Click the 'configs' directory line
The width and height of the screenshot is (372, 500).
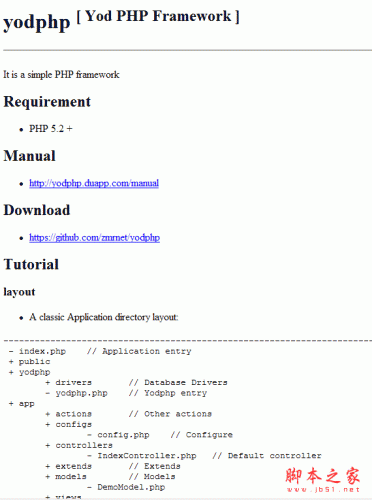(x=73, y=425)
